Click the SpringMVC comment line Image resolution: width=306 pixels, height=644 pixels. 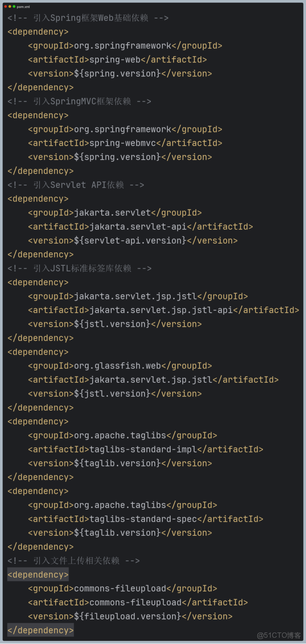click(x=79, y=101)
